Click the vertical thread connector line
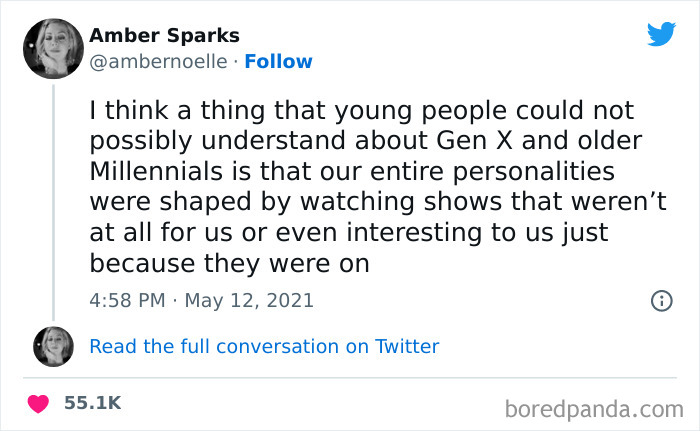 [53, 200]
